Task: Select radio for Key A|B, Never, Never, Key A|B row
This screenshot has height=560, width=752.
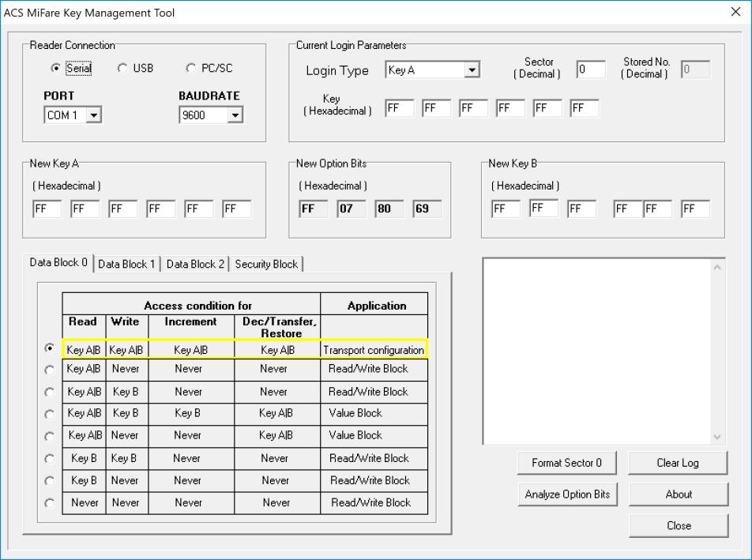Action: coord(50,436)
